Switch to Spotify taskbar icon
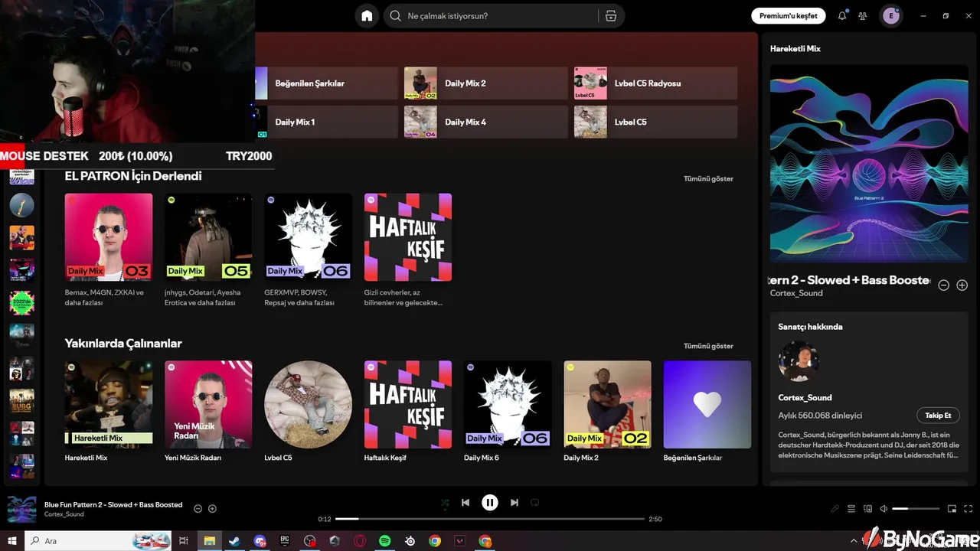Screen dimensions: 980x551 pos(384,541)
